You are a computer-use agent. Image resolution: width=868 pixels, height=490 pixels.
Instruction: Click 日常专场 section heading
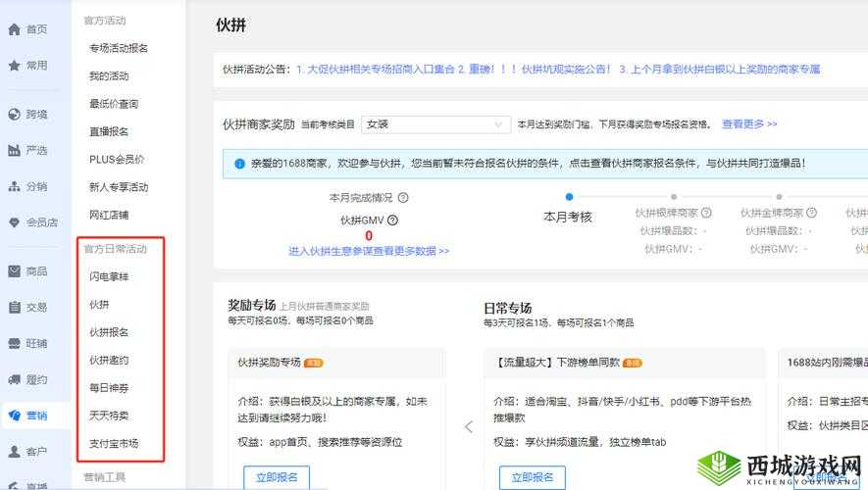click(x=508, y=308)
